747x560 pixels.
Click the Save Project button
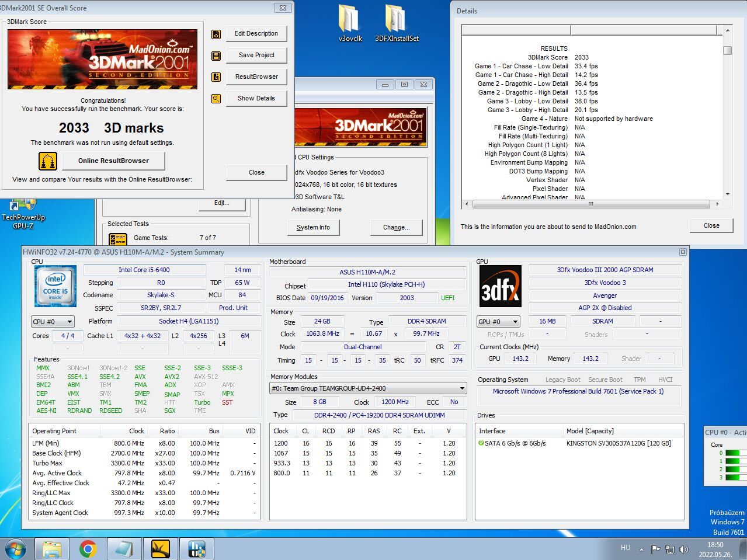pyautogui.click(x=256, y=55)
